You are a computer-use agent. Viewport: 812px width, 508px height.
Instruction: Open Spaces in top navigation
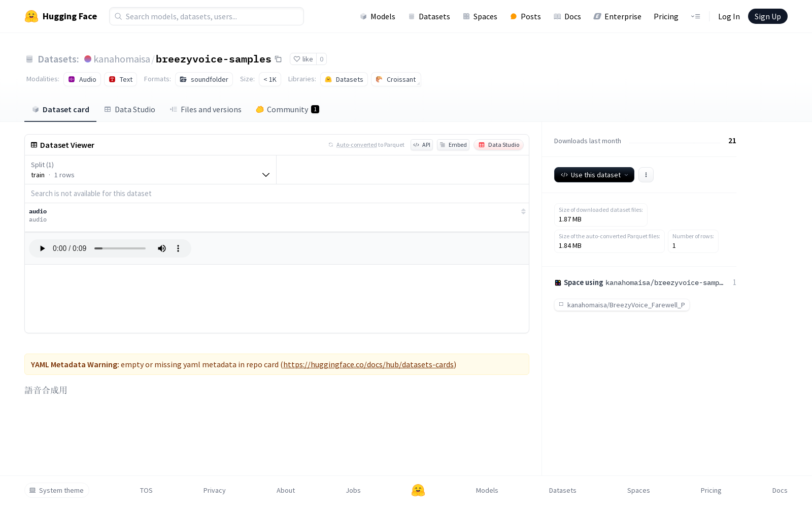coord(480,16)
